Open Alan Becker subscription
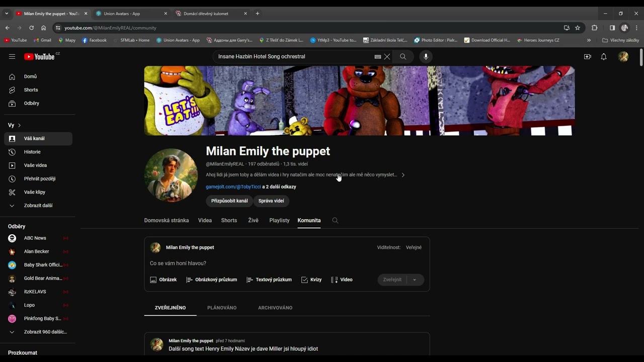644x362 pixels. (x=38, y=251)
